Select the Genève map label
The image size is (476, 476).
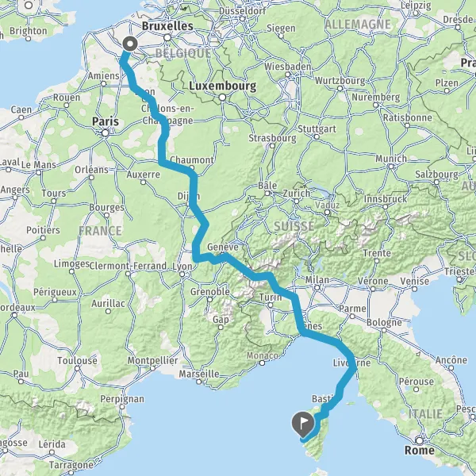coord(223,247)
